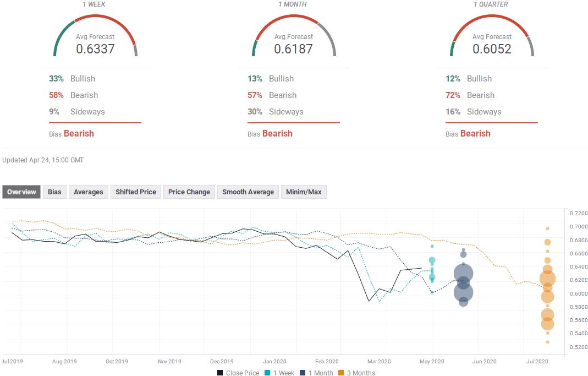This screenshot has height=376, width=588.
Task: Open the Price Change tab
Action: (x=189, y=192)
